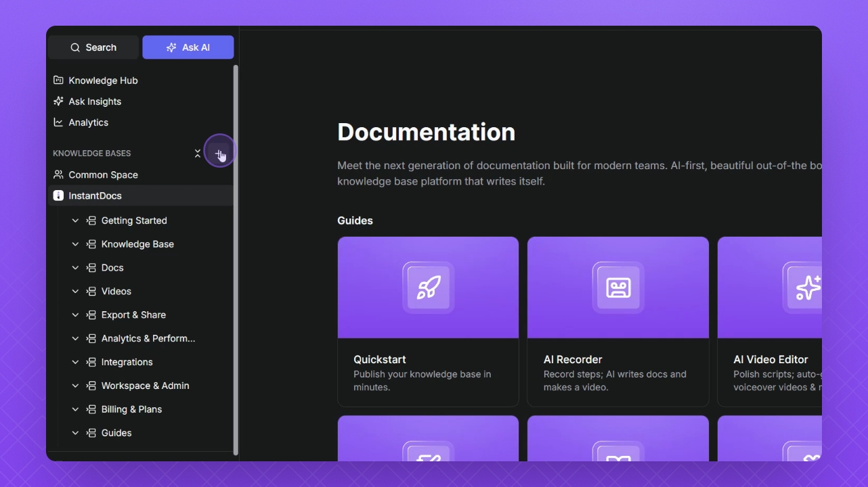The image size is (868, 487).
Task: Collapse the Getting Started section chevron
Action: [x=75, y=221]
